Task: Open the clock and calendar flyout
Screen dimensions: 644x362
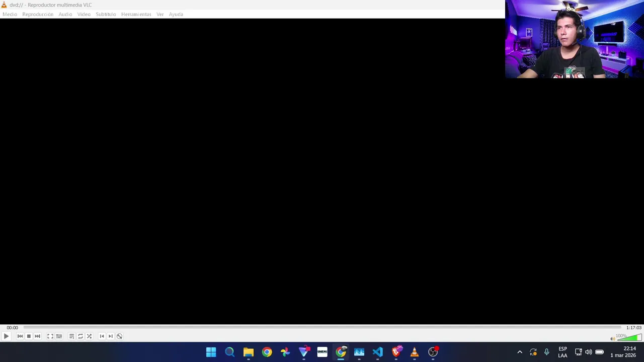Action: point(624,352)
